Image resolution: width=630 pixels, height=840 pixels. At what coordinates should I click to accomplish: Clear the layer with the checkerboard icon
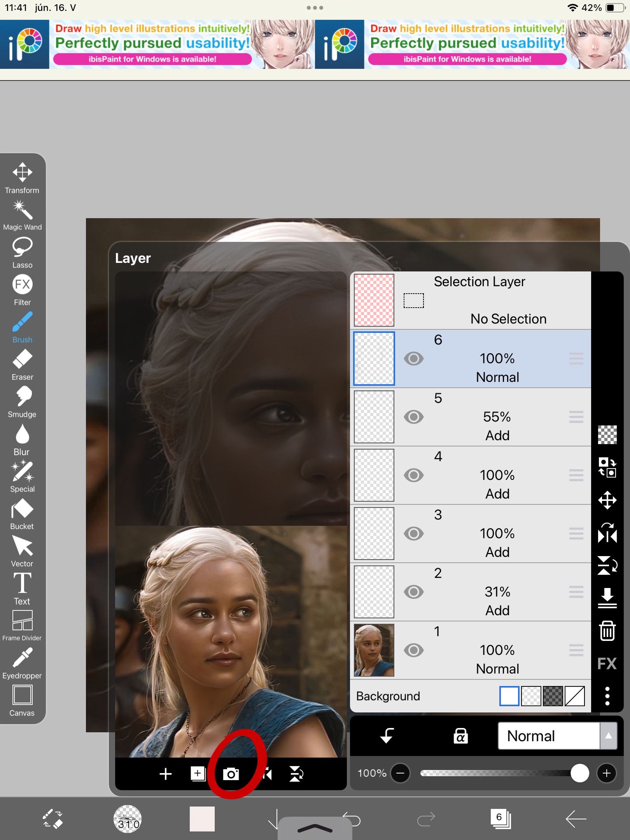coord(607,434)
